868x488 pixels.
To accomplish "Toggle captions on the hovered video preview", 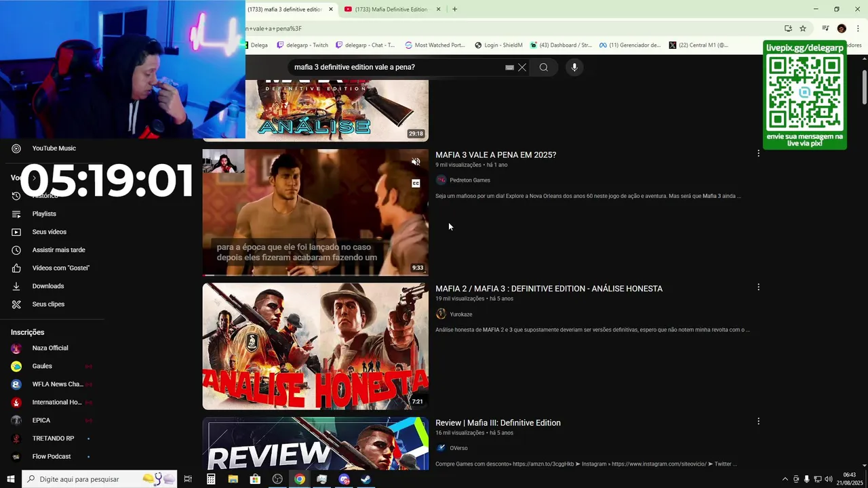I will [416, 183].
